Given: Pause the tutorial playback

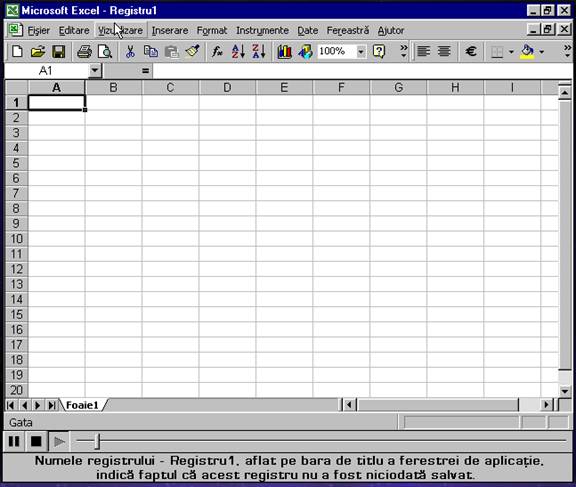Looking at the screenshot, I should (14, 441).
